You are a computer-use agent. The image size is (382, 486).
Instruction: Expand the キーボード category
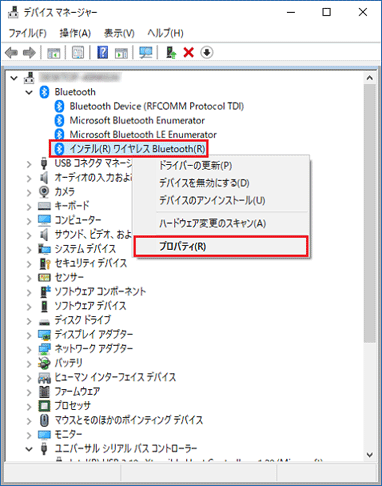(29, 207)
